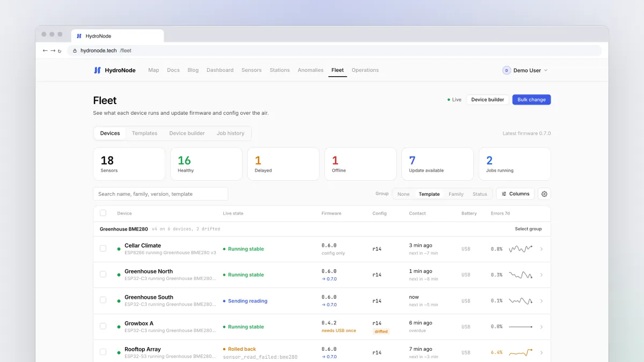Open Growbox A row chevron arrow
644x362 pixels.
[541, 327]
